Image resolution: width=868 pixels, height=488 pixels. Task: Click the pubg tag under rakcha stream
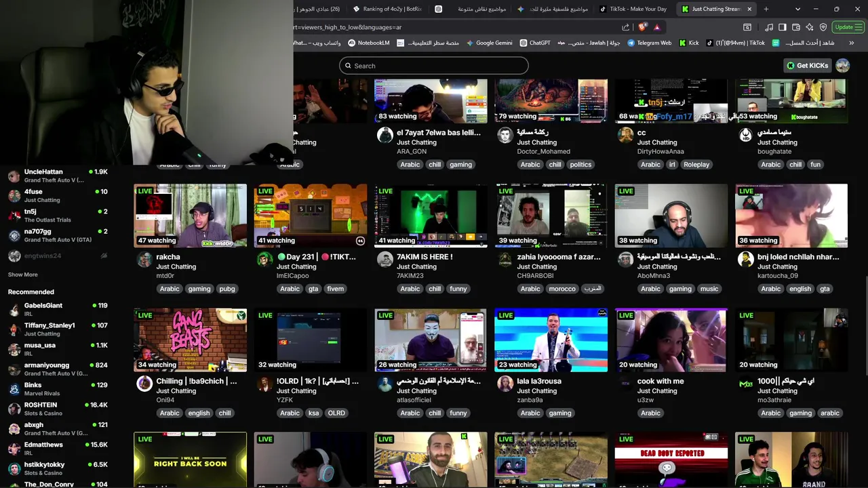226,289
